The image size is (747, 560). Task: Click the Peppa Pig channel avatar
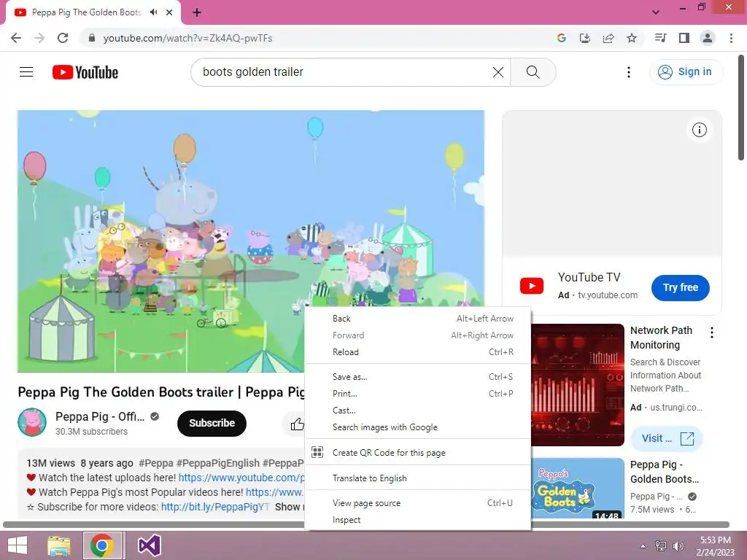(x=32, y=422)
